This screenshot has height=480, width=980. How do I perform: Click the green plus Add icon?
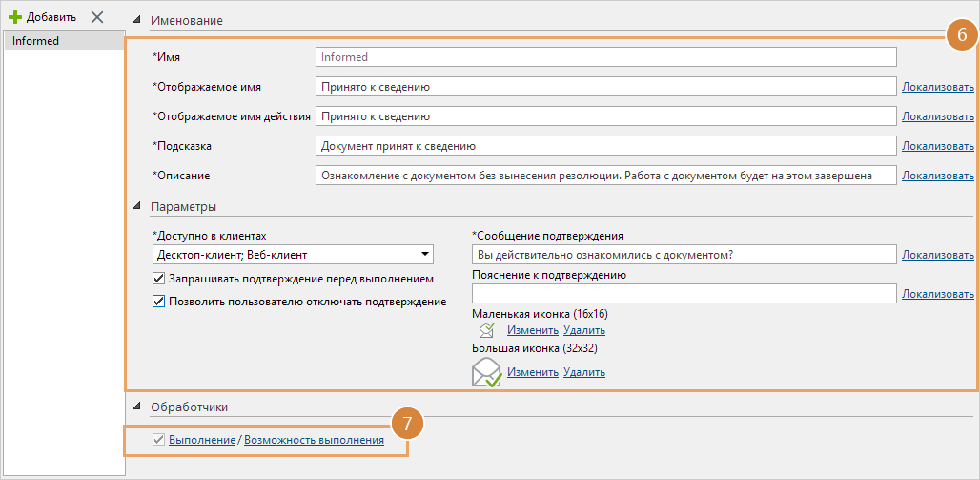tap(14, 17)
